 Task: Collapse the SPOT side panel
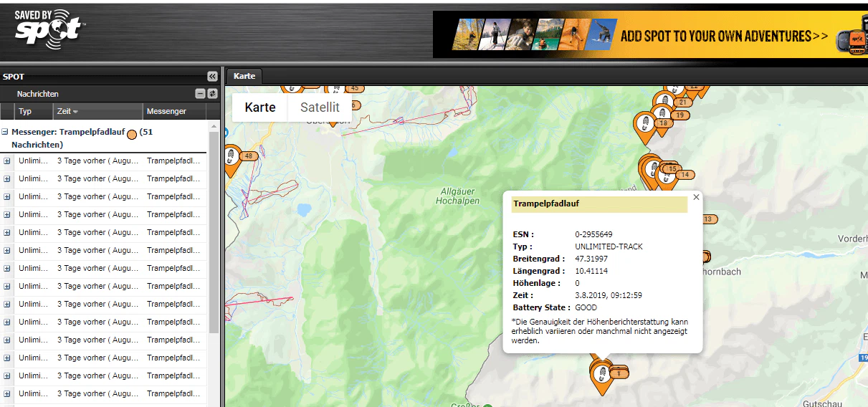212,77
